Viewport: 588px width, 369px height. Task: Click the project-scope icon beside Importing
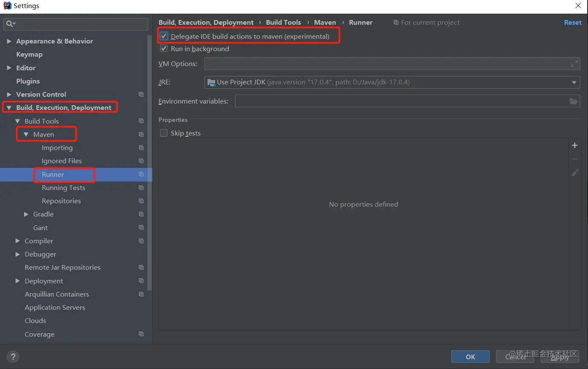click(141, 148)
